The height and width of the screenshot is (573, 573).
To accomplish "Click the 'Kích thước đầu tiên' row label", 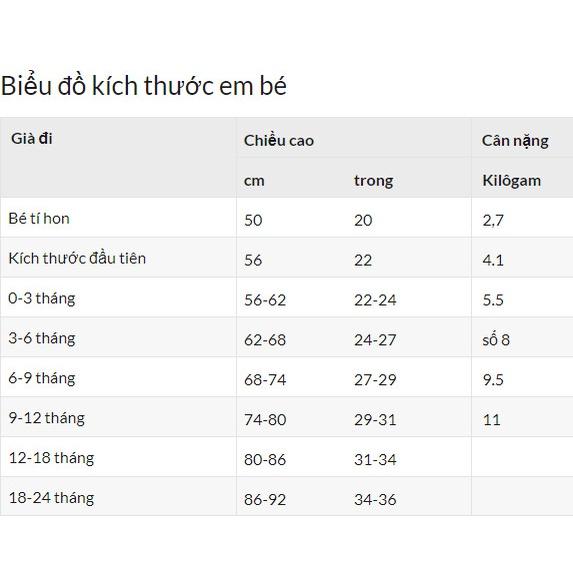I will pyautogui.click(x=77, y=258).
